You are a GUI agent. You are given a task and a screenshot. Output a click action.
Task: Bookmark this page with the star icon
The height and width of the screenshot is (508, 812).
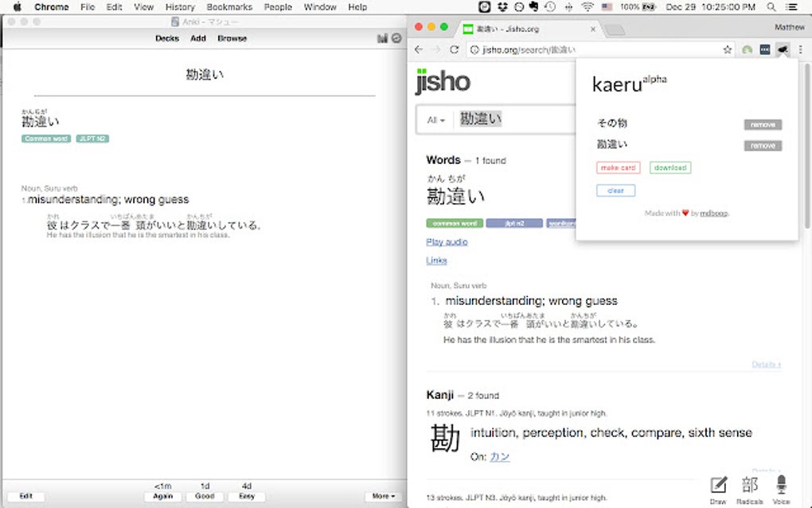[726, 49]
